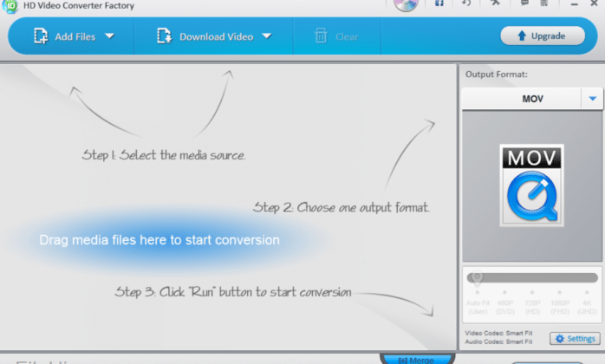Click the Download Video button
The image size is (605, 364).
[205, 36]
